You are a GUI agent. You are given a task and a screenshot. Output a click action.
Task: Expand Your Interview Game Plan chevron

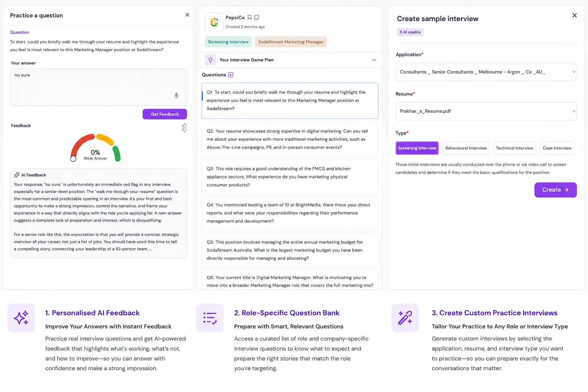pos(374,60)
